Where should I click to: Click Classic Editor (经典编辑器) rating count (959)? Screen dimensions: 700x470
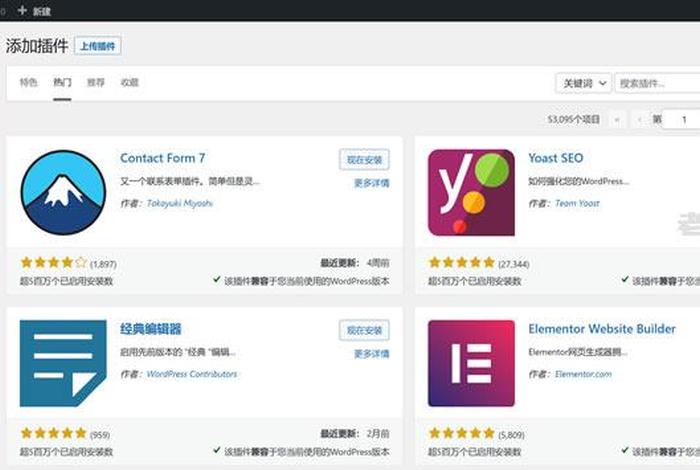point(100,434)
